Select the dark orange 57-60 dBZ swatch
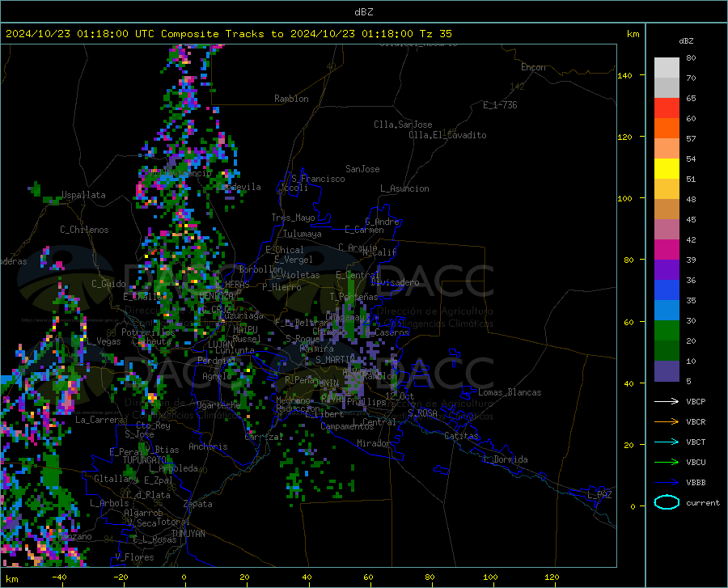Screen dimensions: 728x588 667,129
